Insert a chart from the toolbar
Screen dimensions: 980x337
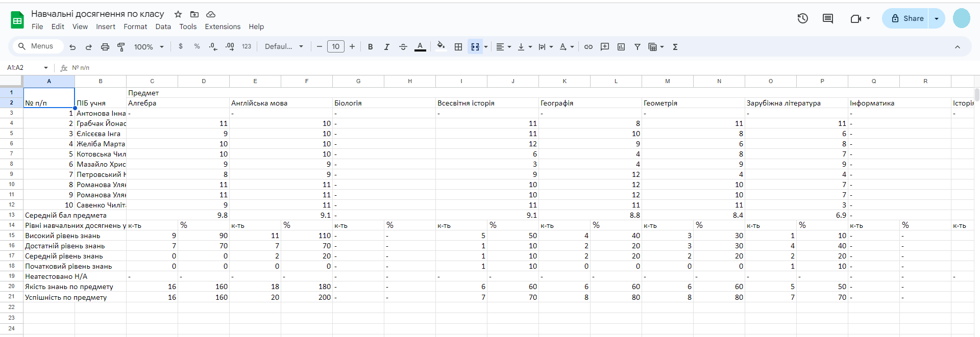pos(621,47)
